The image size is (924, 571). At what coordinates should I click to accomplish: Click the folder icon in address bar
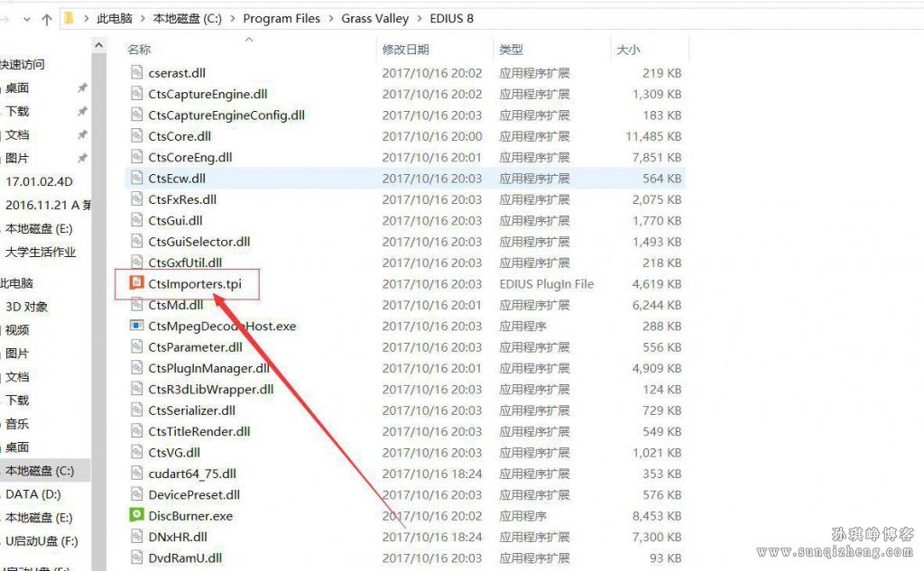click(x=69, y=18)
